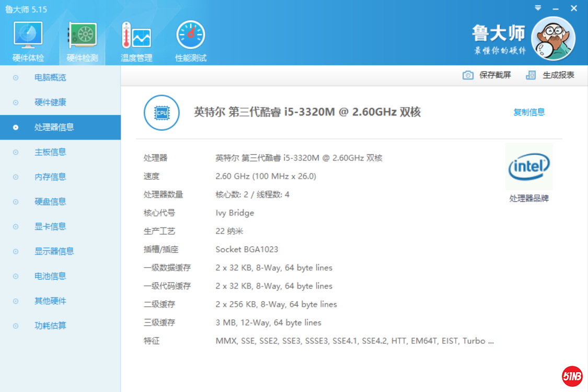Click the bullet icon beside 电脑概览
This screenshot has height=392, width=588.
click(x=15, y=78)
